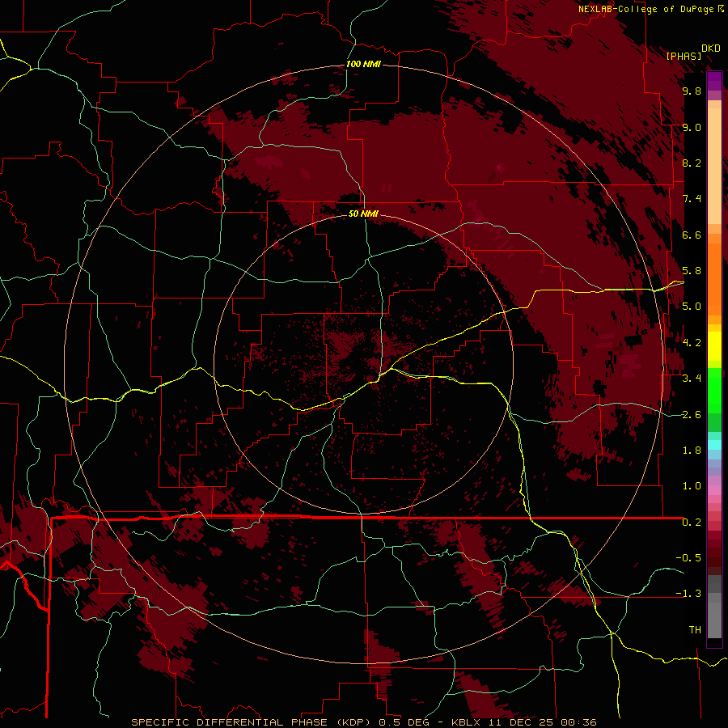Click the 9.8 value on color scale
The image size is (728, 728).
coord(692,91)
